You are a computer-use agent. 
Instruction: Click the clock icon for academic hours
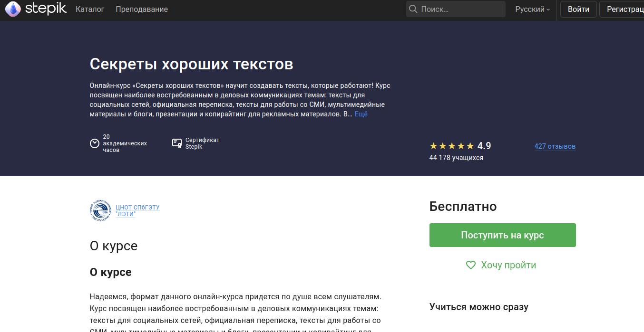[95, 143]
